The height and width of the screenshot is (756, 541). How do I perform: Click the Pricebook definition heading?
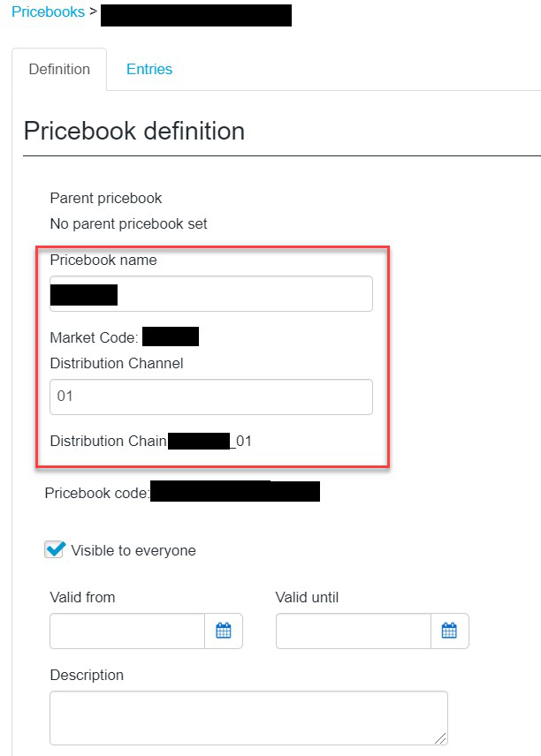(x=134, y=131)
